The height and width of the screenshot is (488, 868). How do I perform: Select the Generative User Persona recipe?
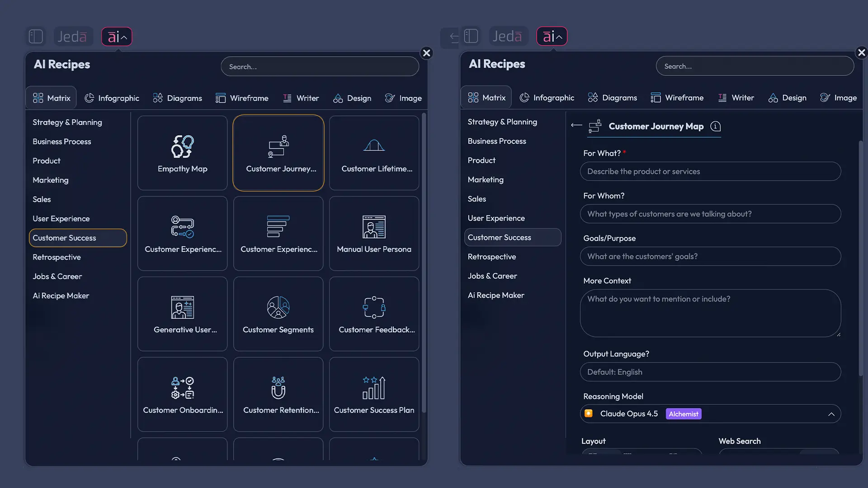[182, 314]
